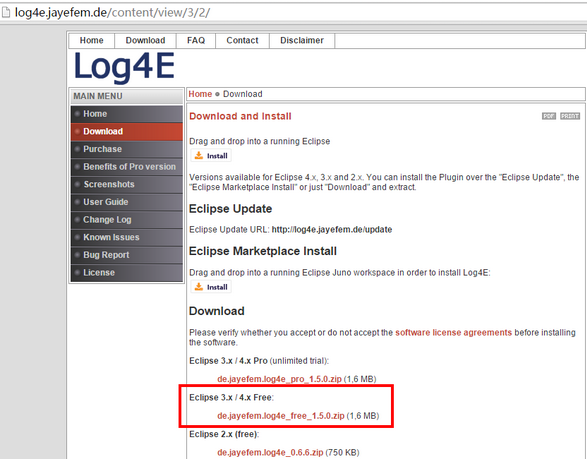Open software license agreements link

click(x=453, y=332)
